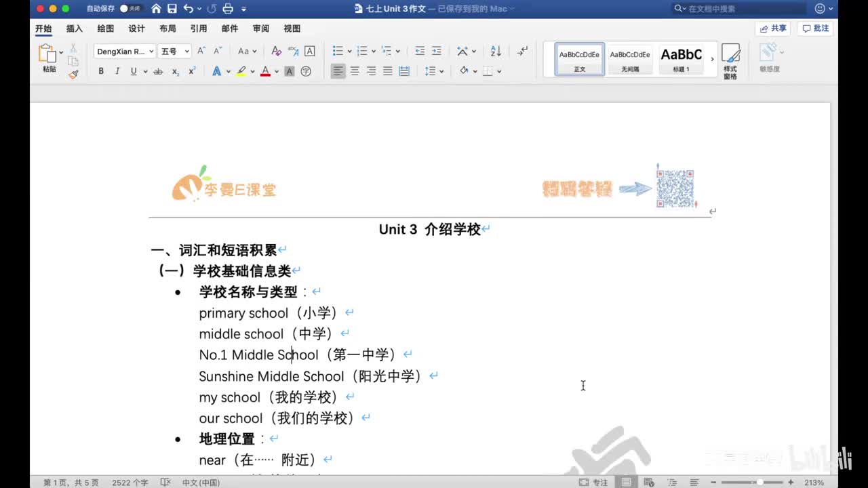Justify the paragraph text

pyautogui.click(x=388, y=71)
